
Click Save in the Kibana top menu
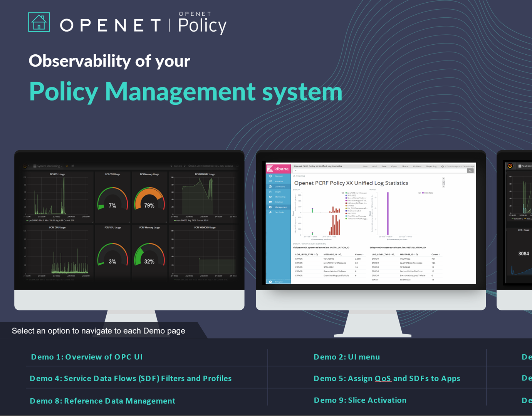pos(384,166)
